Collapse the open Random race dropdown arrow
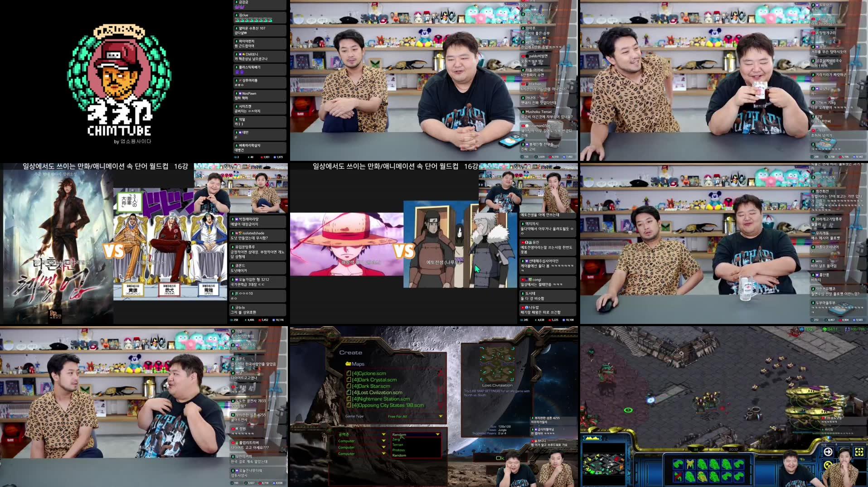Image resolution: width=868 pixels, height=487 pixels. coord(437,434)
